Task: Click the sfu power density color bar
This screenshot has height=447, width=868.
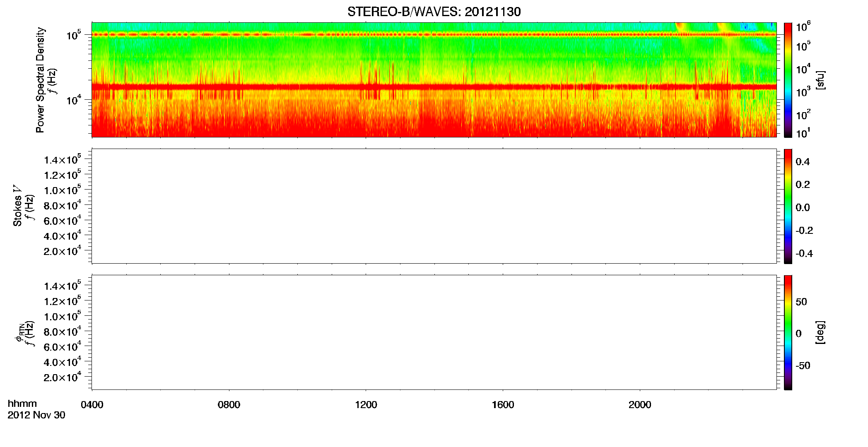Action: [788, 80]
